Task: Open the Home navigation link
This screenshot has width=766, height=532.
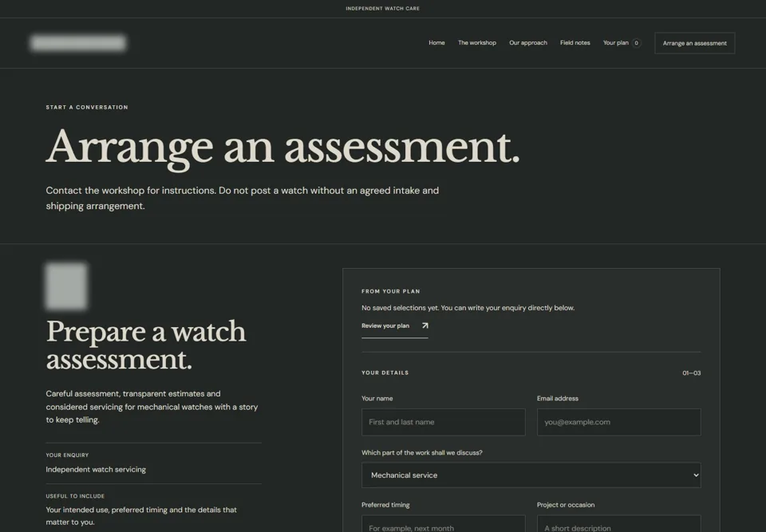Action: pyautogui.click(x=436, y=43)
